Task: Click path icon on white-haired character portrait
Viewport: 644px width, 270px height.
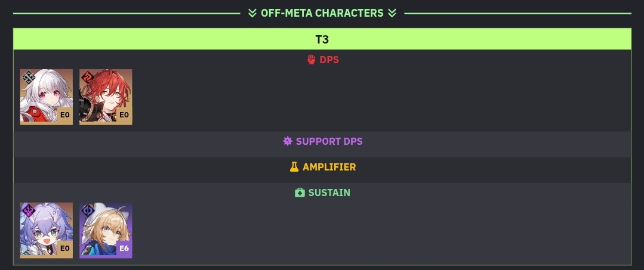Action: (28, 77)
